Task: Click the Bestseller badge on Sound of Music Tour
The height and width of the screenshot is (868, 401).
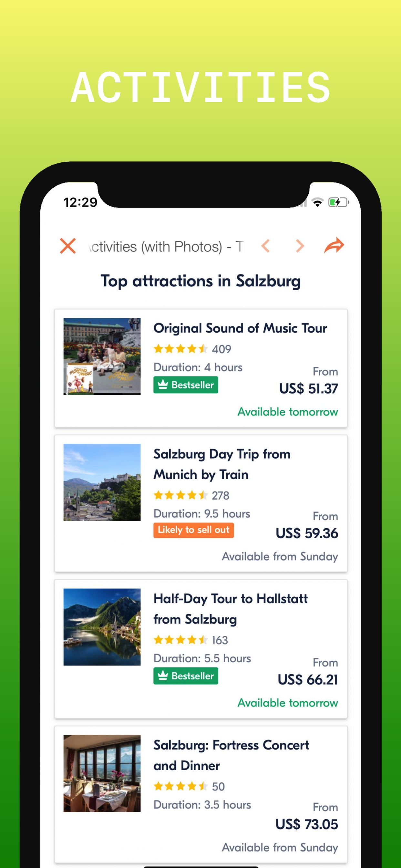Action: 186,385
